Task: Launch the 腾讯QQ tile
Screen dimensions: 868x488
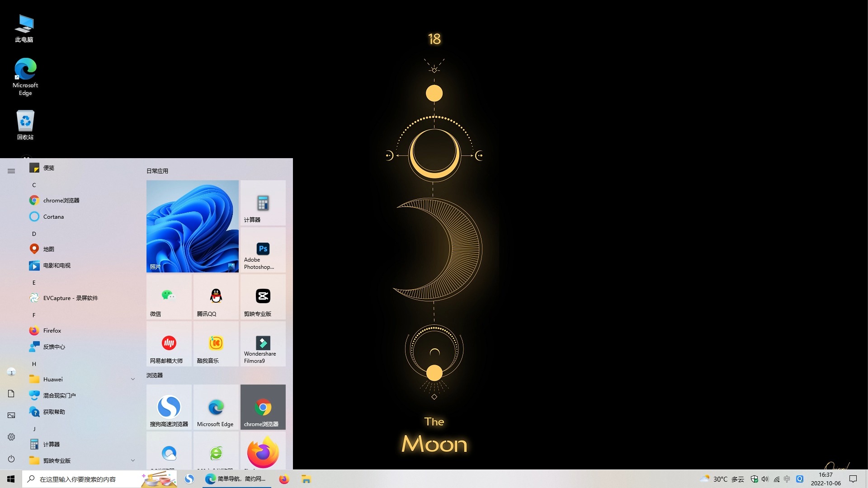Action: (216, 297)
